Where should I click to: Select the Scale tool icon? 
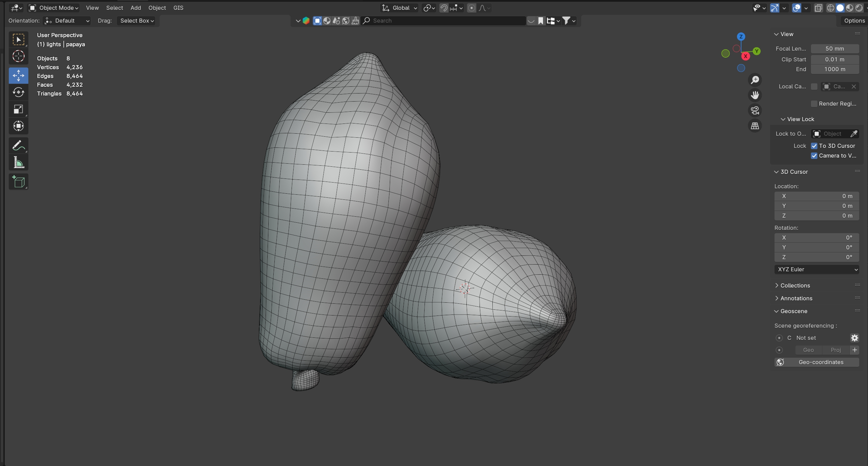pyautogui.click(x=18, y=109)
